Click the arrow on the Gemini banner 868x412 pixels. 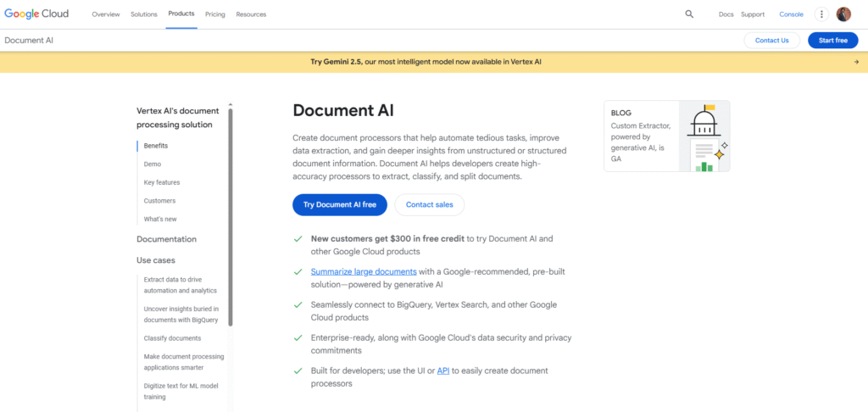coord(856,62)
